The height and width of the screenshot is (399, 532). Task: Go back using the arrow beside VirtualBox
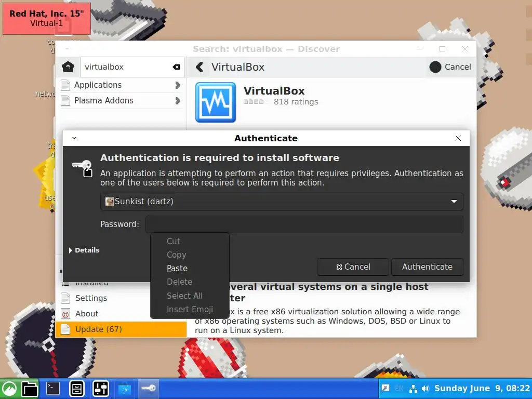click(199, 67)
